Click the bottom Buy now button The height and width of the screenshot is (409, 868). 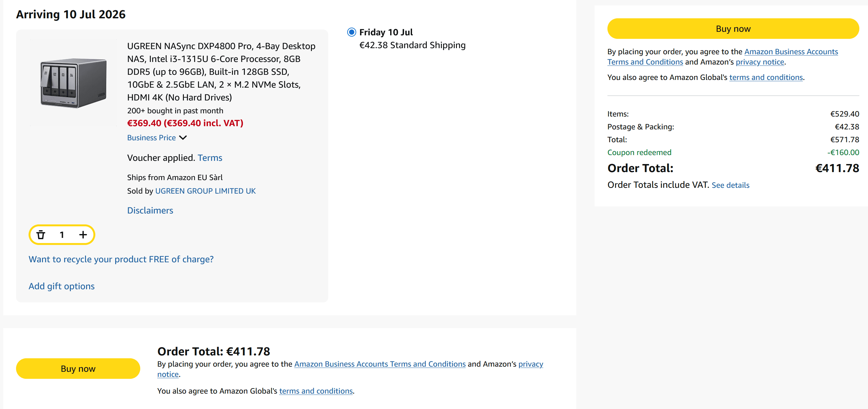[78, 369]
